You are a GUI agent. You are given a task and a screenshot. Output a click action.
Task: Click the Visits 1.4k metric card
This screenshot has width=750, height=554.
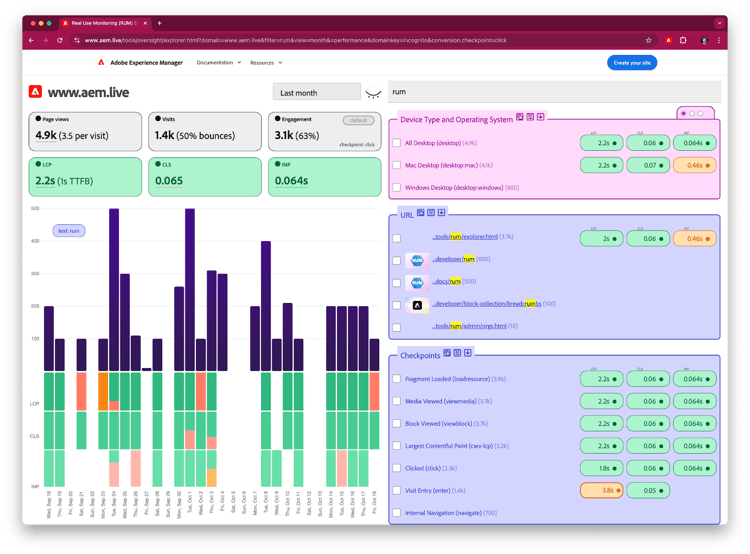(205, 132)
